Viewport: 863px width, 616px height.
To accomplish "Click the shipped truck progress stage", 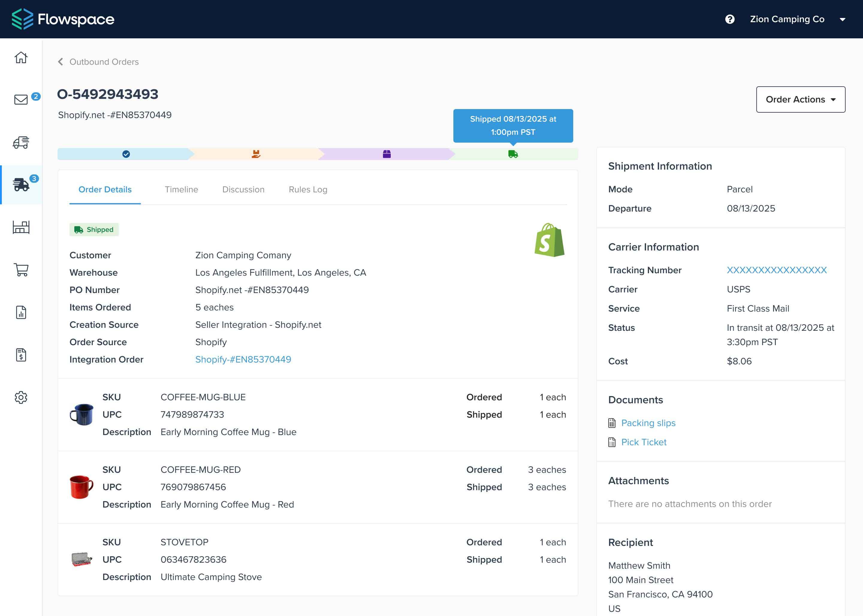I will point(513,154).
